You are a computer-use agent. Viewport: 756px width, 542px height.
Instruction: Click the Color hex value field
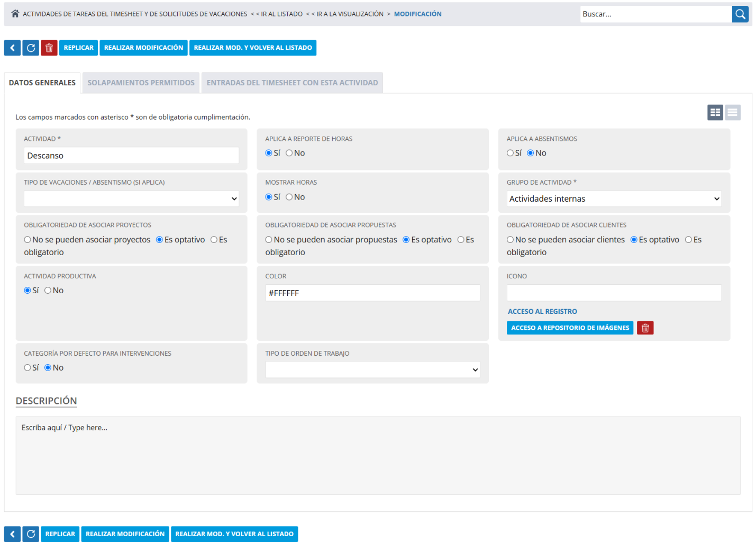(372, 293)
